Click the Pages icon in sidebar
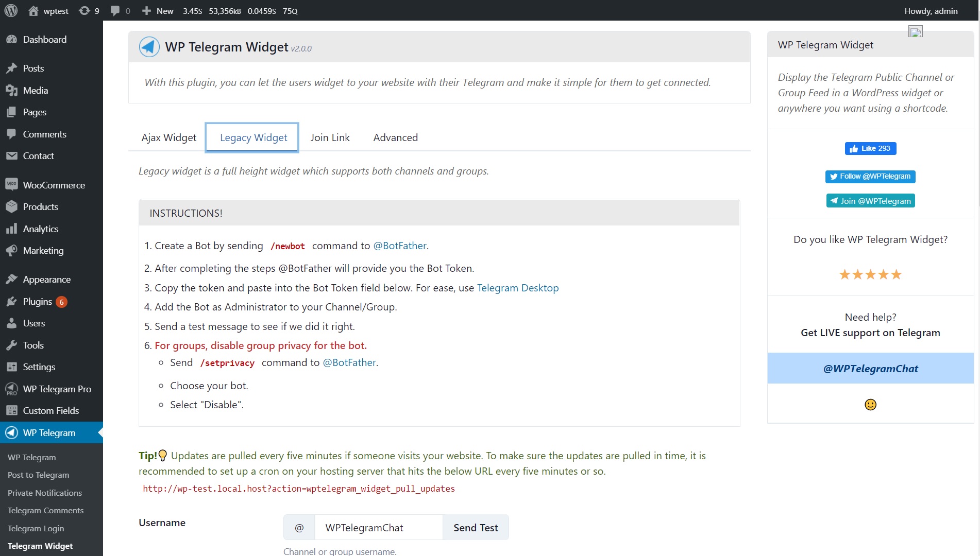 click(x=11, y=112)
